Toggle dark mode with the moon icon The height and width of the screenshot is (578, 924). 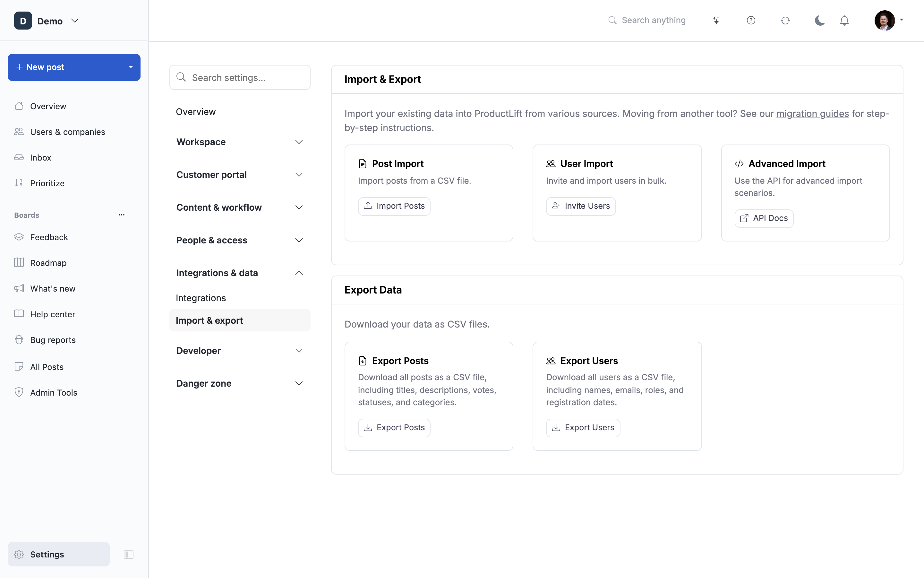click(x=819, y=20)
